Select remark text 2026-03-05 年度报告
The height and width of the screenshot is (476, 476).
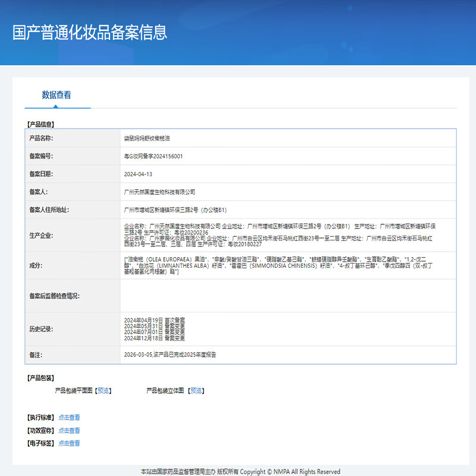point(170,355)
